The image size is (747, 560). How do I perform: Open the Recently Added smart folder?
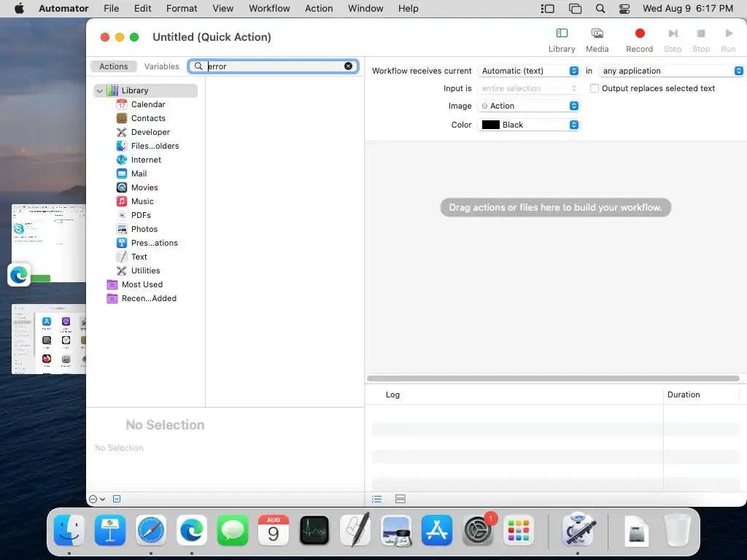coord(149,298)
